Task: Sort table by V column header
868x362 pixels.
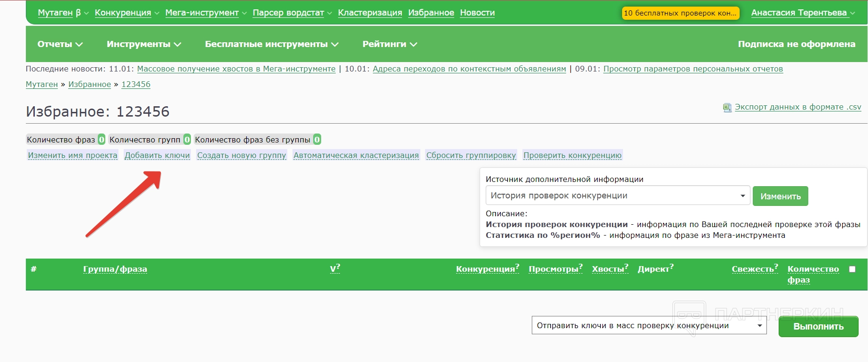Action: [335, 268]
